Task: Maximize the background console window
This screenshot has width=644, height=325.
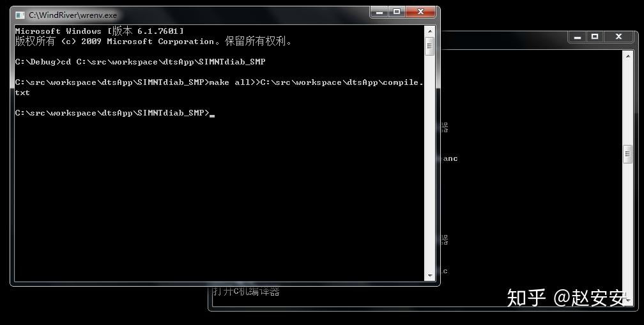Action: click(595, 37)
